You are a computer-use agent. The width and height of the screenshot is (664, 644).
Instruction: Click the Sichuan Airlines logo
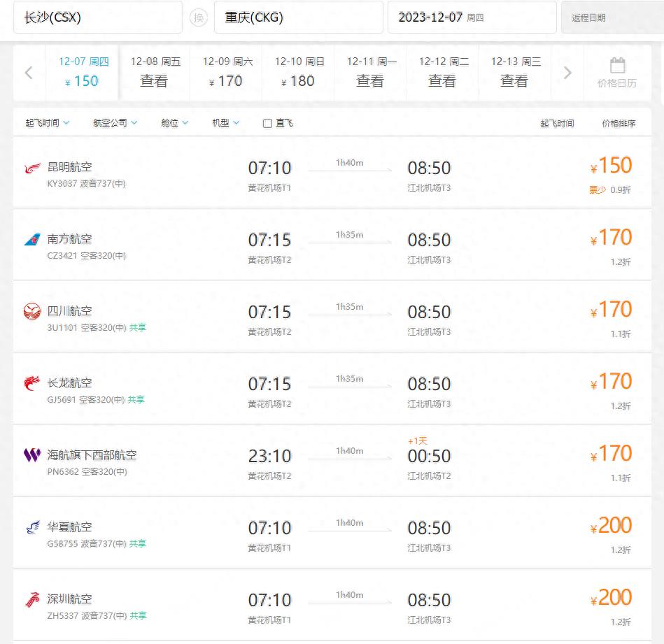click(x=32, y=312)
